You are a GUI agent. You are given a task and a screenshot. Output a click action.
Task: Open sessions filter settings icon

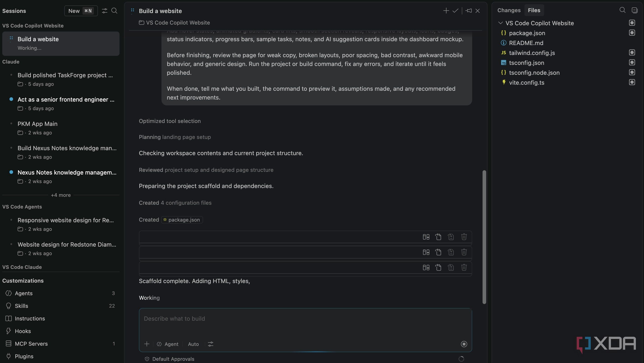104,11
